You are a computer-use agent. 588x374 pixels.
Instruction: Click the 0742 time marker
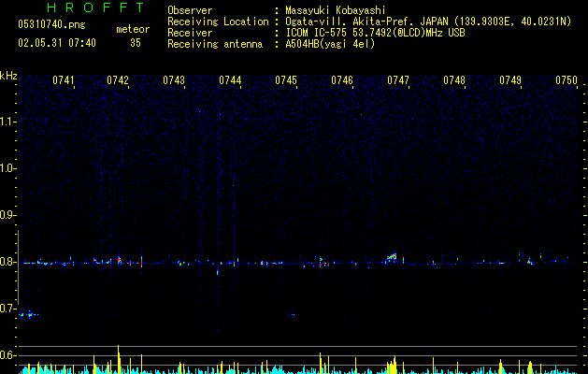pyautogui.click(x=118, y=80)
